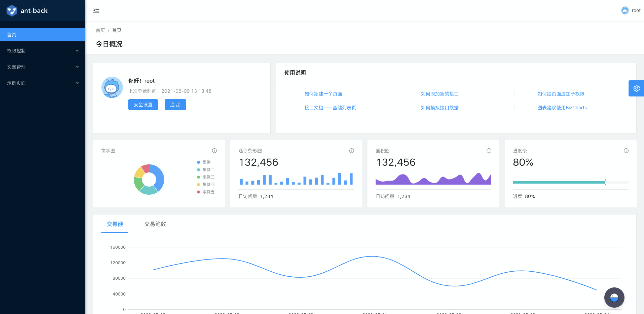Toggle the 事例四 legend item
Image resolution: width=644 pixels, height=314 pixels.
(206, 184)
